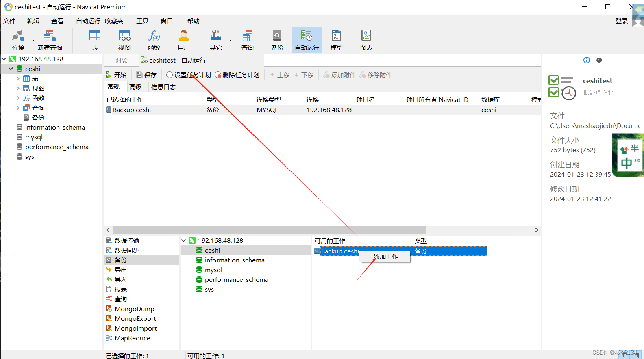Collapse the 192.168.48.128 connection in the sidebar
The height and width of the screenshot is (359, 644).
click(4, 59)
